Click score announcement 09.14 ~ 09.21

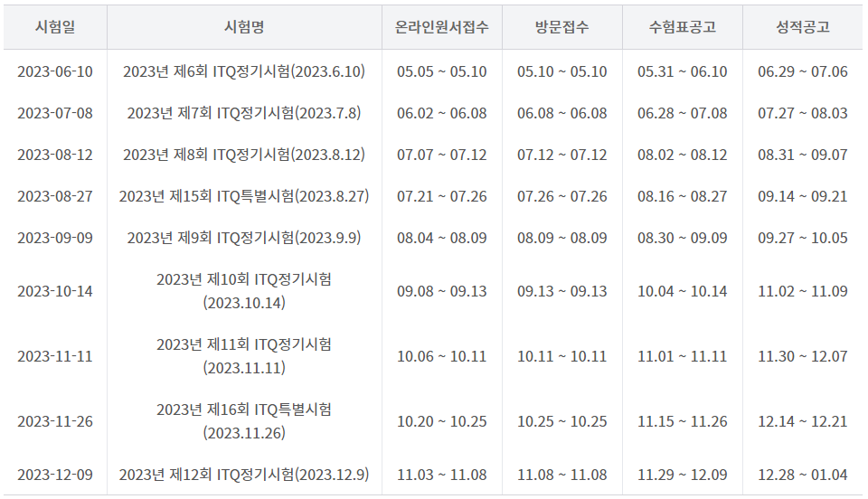pos(803,196)
